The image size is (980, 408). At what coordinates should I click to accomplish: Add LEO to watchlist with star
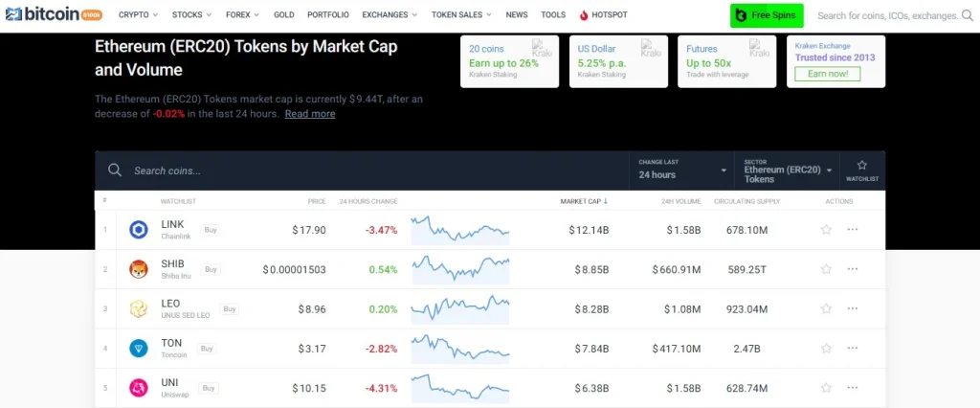[826, 308]
